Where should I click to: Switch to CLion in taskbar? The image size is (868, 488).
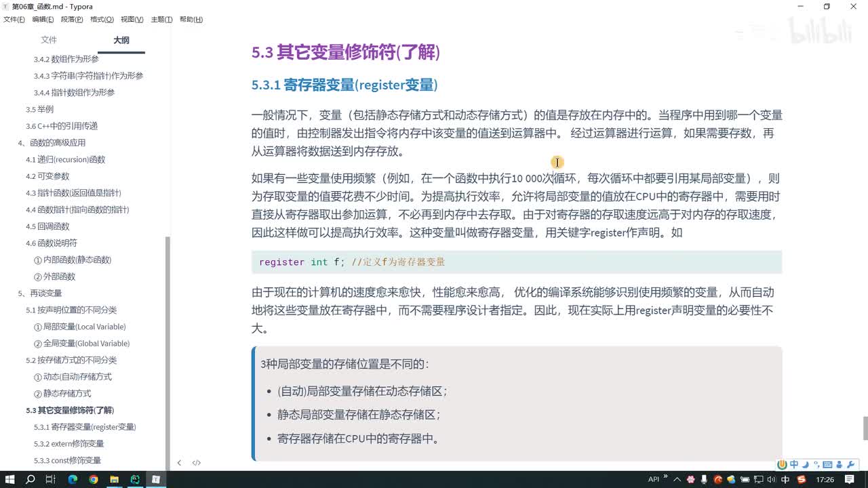pyautogui.click(x=135, y=479)
